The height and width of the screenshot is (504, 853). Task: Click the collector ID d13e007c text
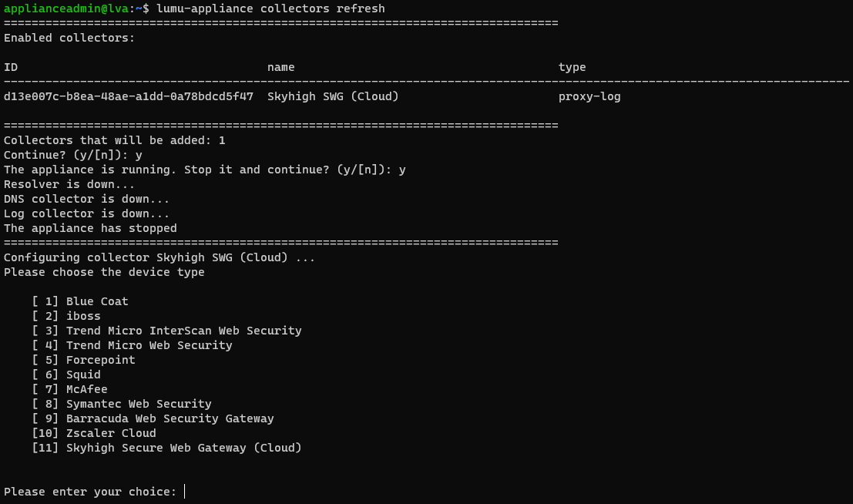coord(128,97)
